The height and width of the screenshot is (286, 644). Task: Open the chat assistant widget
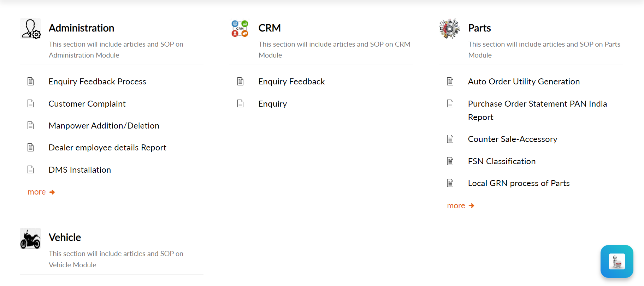pyautogui.click(x=616, y=262)
